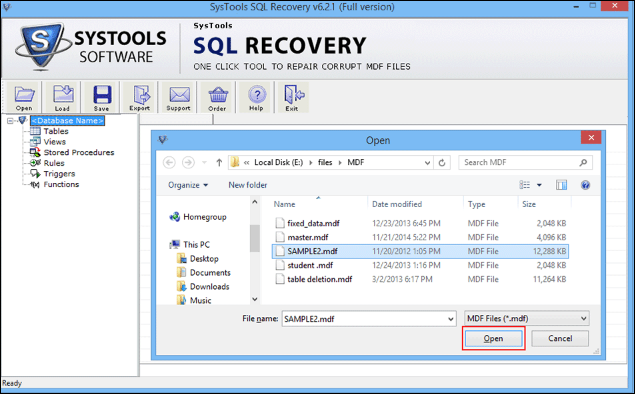This screenshot has width=635, height=394.
Task: Click the Order basket icon
Action: pos(217,97)
